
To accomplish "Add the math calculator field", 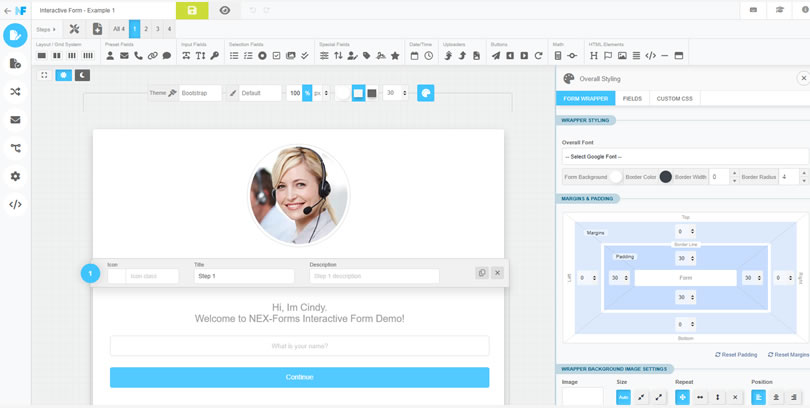I will [558, 56].
